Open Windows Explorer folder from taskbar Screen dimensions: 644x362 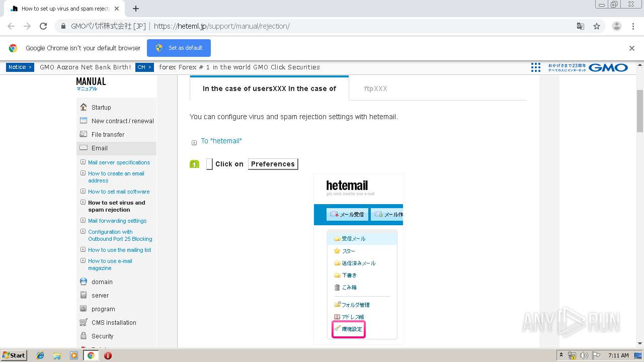coord(57,355)
